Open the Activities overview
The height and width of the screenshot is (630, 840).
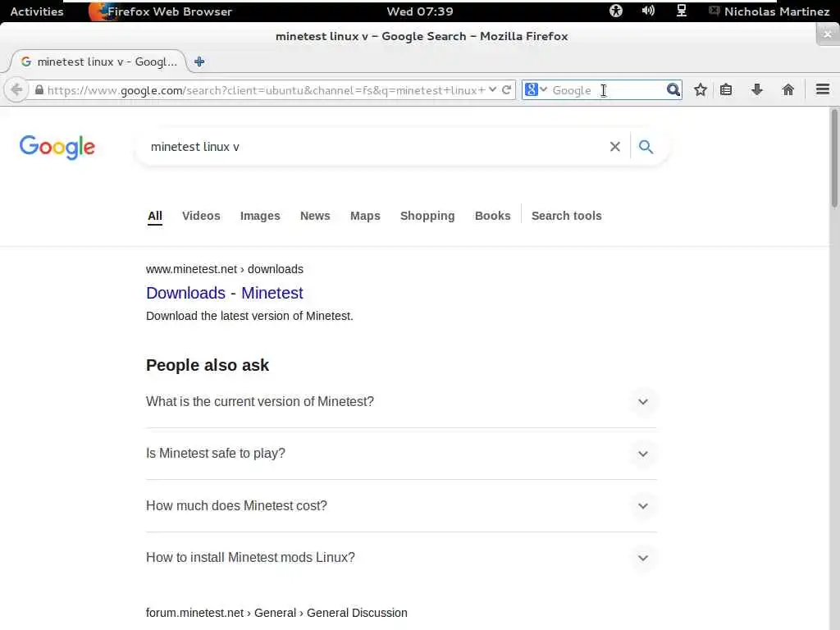36,11
